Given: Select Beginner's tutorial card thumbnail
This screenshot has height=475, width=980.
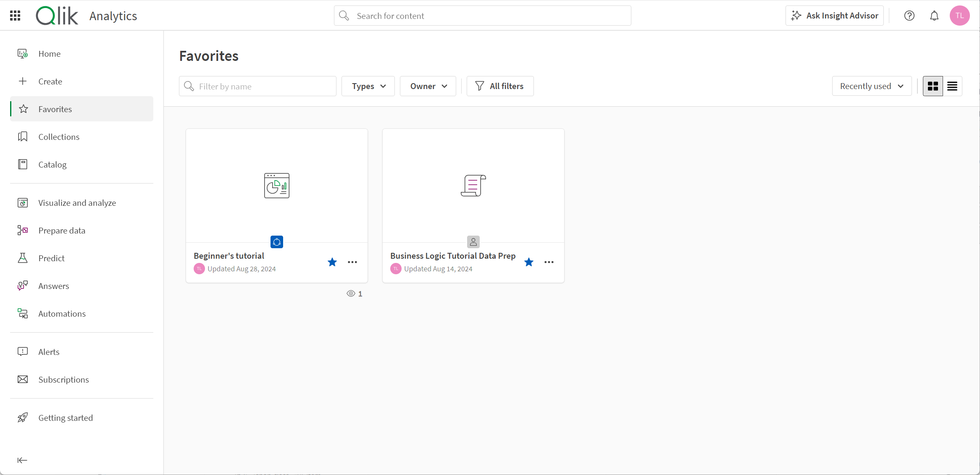Looking at the screenshot, I should pos(277,186).
